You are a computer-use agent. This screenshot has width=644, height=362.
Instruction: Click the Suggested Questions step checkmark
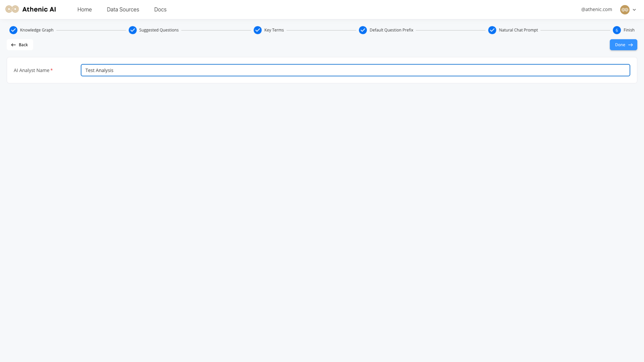coord(132,30)
